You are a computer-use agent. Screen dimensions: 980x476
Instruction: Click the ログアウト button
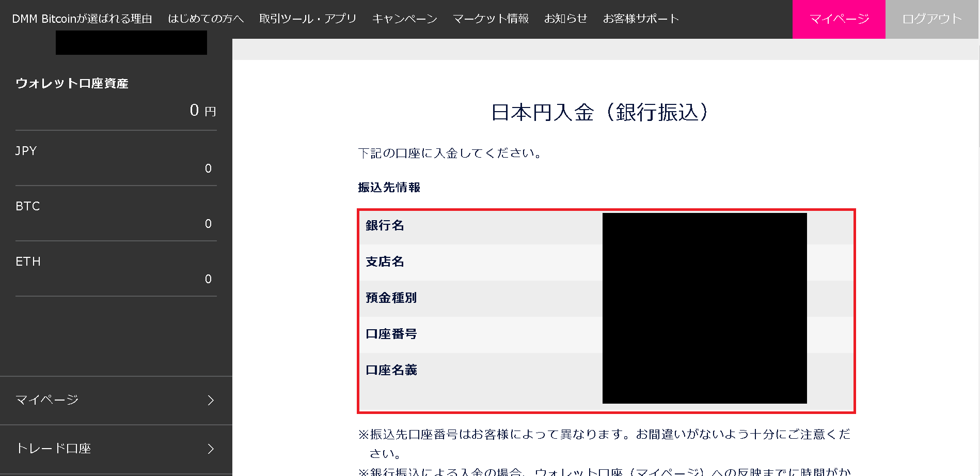[932, 19]
